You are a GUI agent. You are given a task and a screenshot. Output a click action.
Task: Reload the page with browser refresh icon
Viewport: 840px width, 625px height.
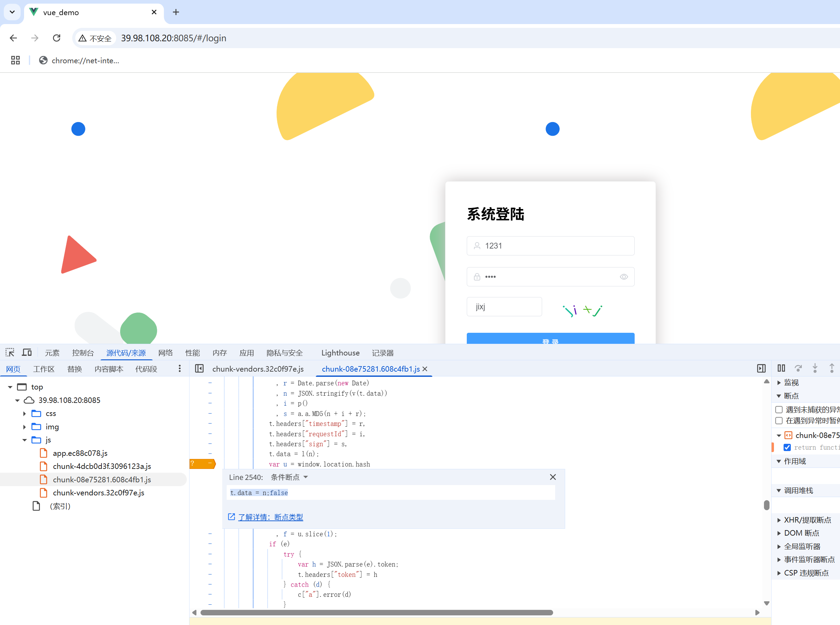57,38
